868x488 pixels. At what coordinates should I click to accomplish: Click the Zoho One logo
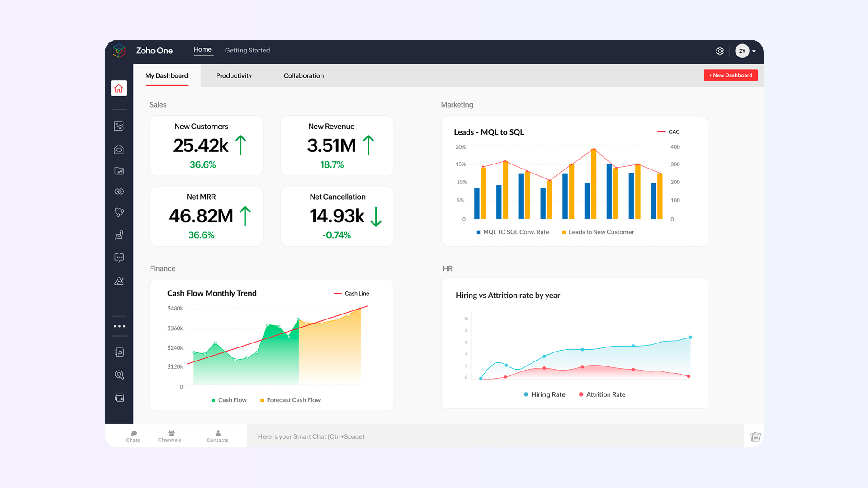tap(119, 51)
